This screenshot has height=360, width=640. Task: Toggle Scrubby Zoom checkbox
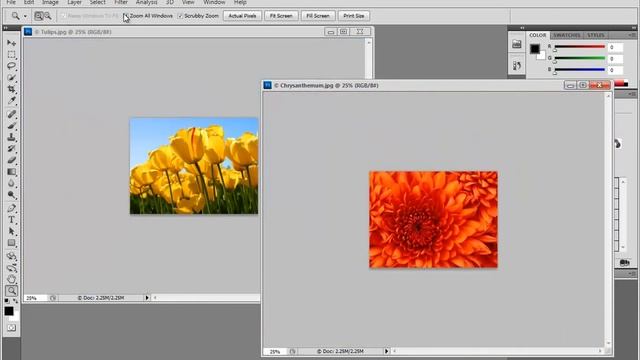pos(180,16)
